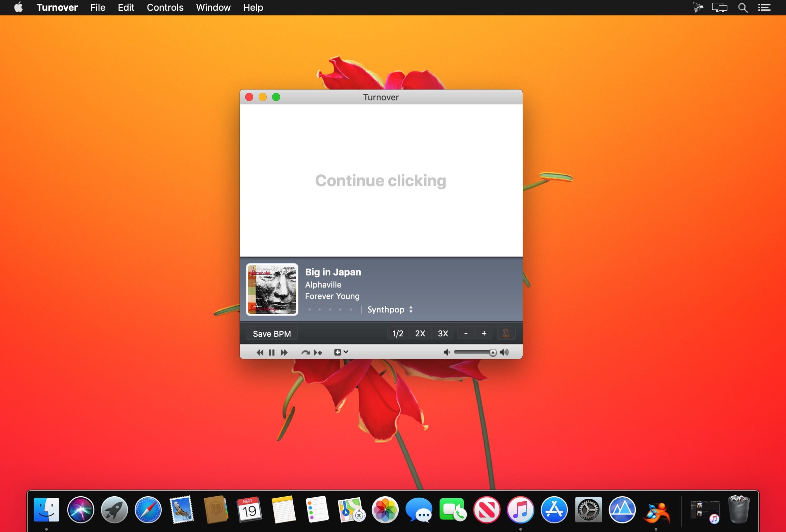786x532 pixels.
Task: Open Photos from the Dock
Action: (x=385, y=510)
